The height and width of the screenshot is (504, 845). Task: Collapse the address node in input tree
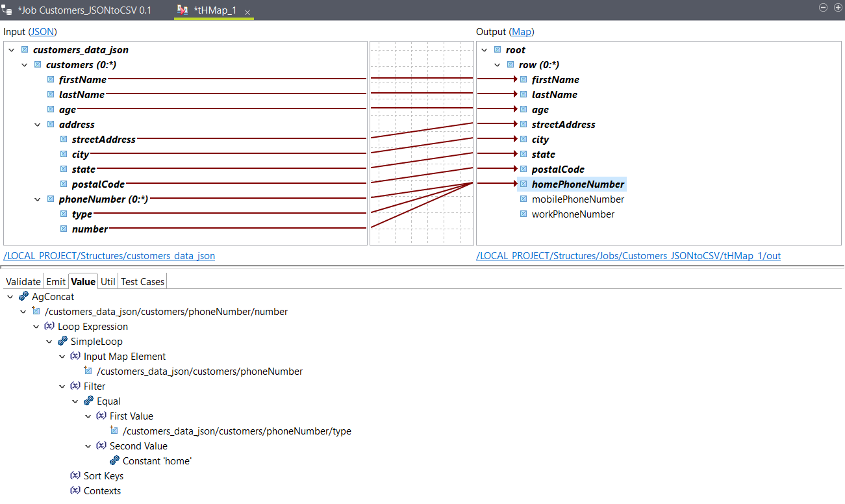[38, 125]
